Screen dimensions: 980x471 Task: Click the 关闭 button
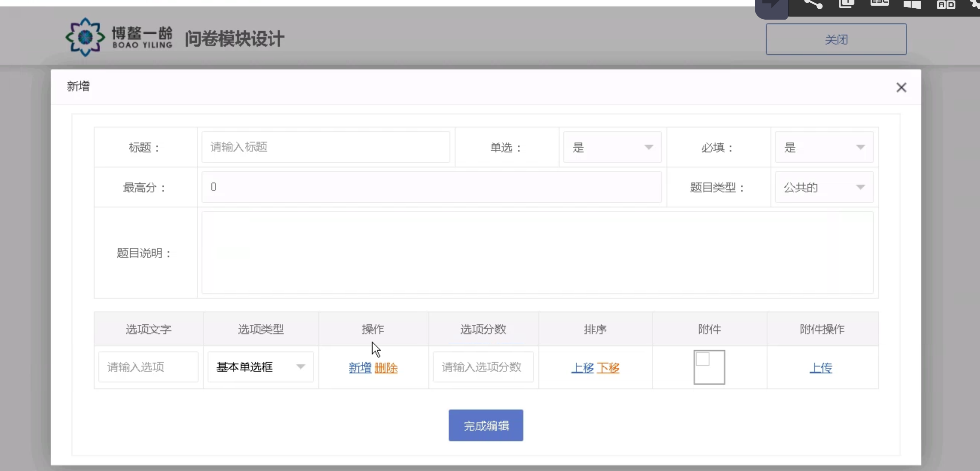click(836, 39)
